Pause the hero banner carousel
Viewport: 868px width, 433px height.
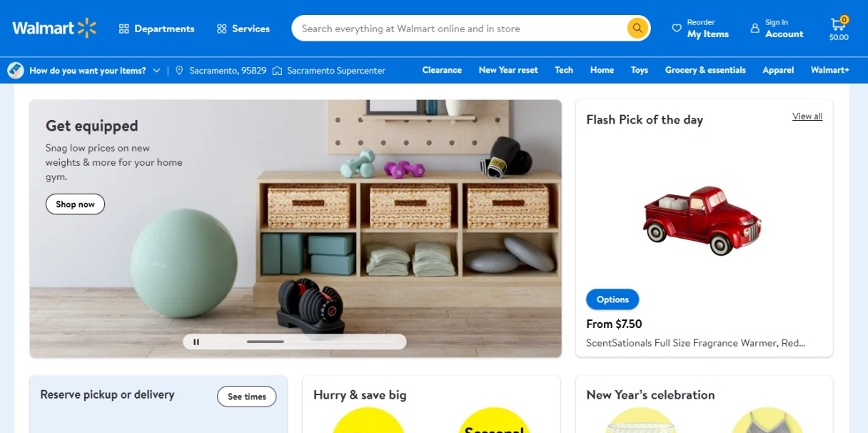tap(196, 342)
